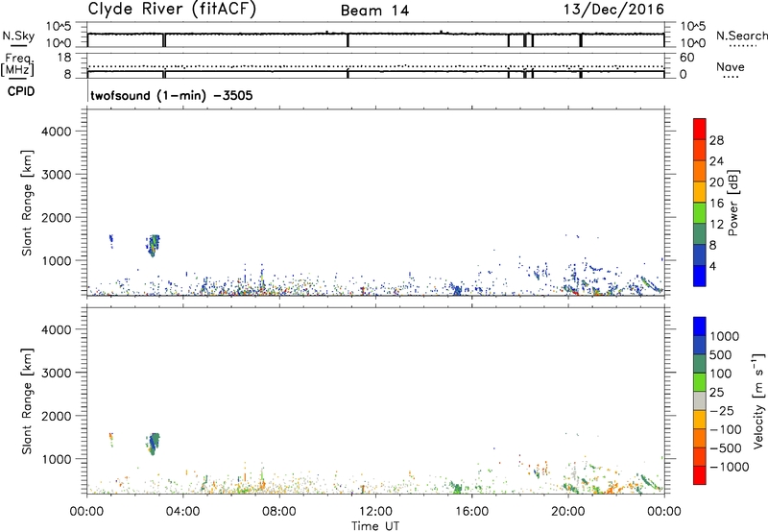
Task: Click the "Clyde River (fitACF)" title
Action: [172, 9]
